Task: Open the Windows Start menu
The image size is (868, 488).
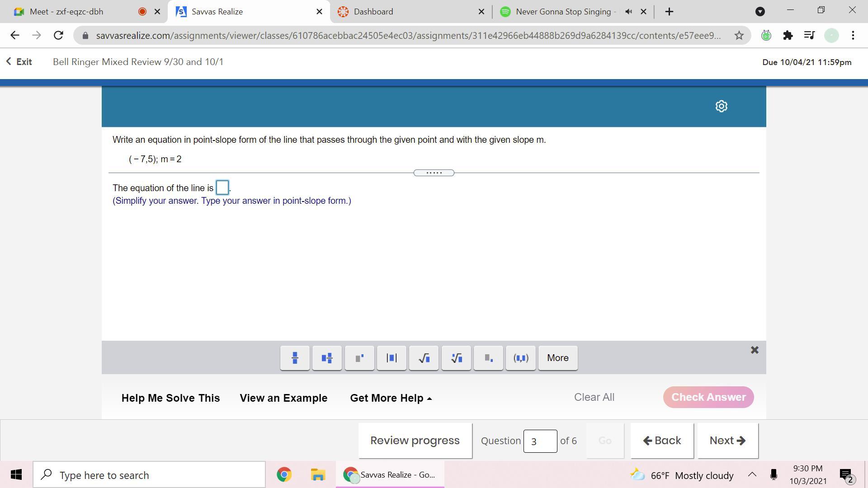Action: pyautogui.click(x=16, y=475)
